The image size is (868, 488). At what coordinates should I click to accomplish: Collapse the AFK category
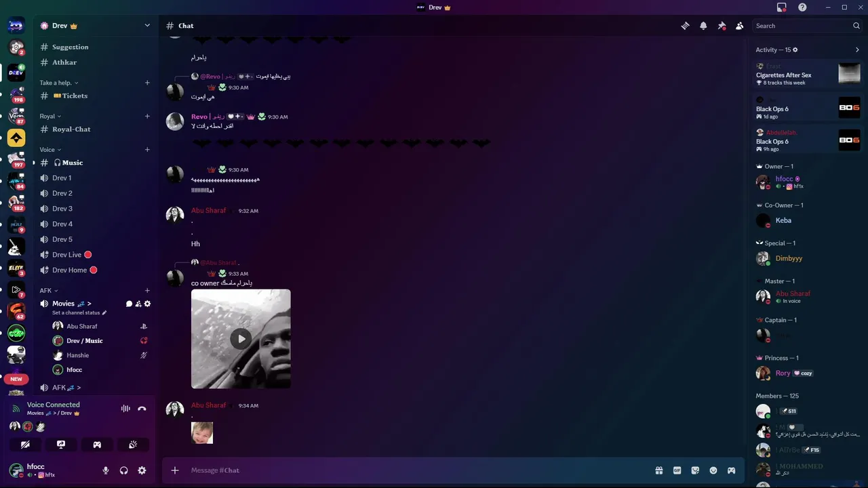point(49,291)
